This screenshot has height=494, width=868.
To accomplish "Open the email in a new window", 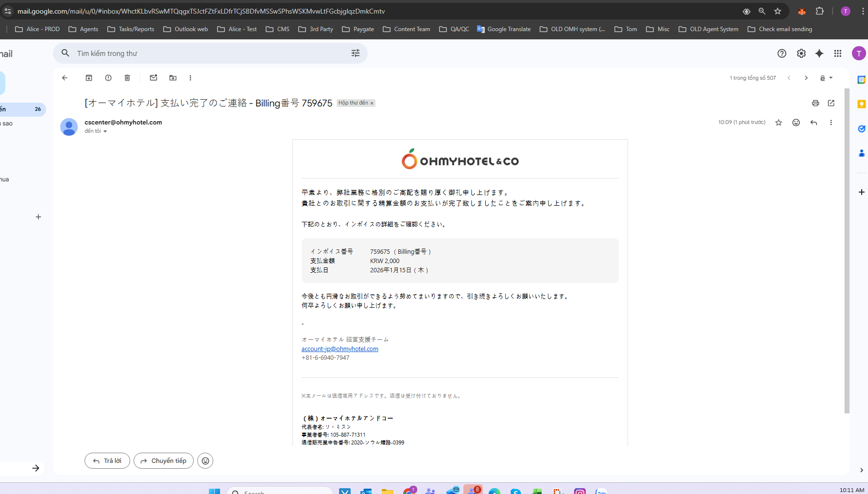I will [x=831, y=103].
